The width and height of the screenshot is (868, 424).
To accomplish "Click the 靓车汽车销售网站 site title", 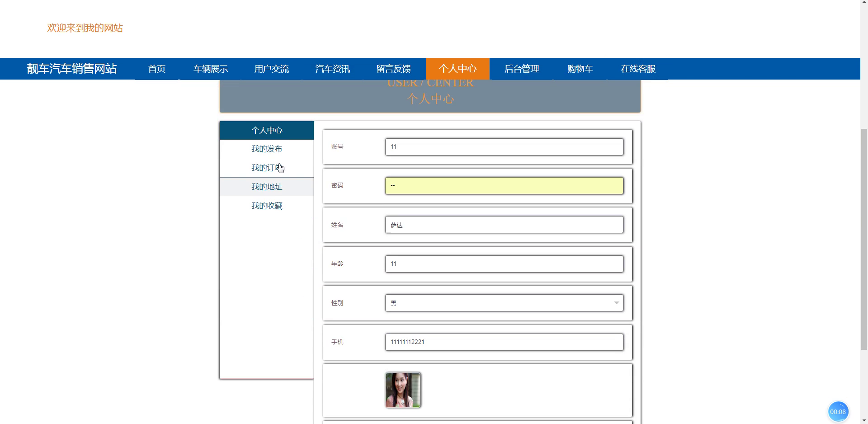I will point(72,69).
